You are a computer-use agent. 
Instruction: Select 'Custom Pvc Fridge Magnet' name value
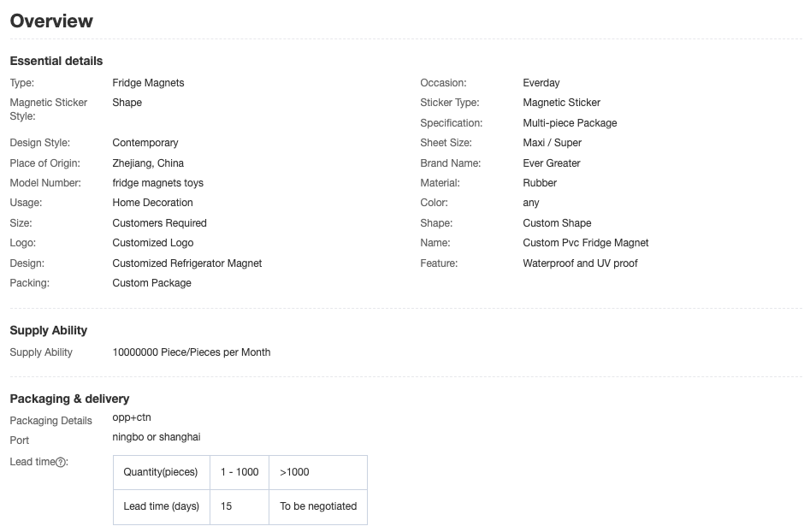pos(586,243)
